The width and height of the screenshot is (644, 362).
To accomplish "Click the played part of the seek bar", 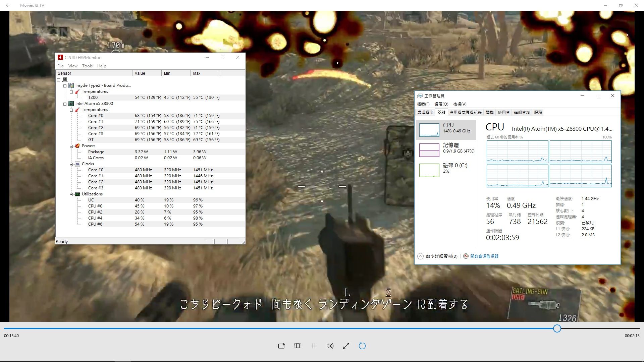I will (278, 328).
